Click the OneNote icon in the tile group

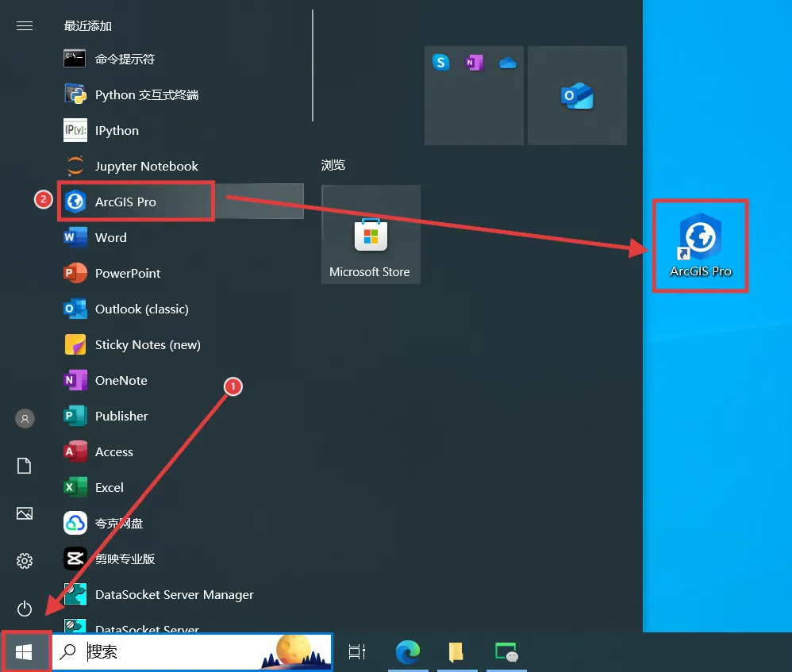(474, 62)
